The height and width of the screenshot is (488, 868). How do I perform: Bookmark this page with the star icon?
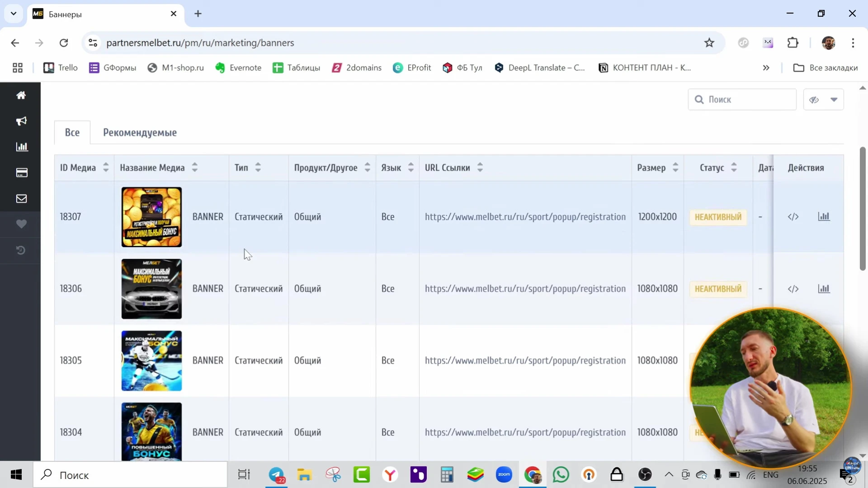[709, 43]
